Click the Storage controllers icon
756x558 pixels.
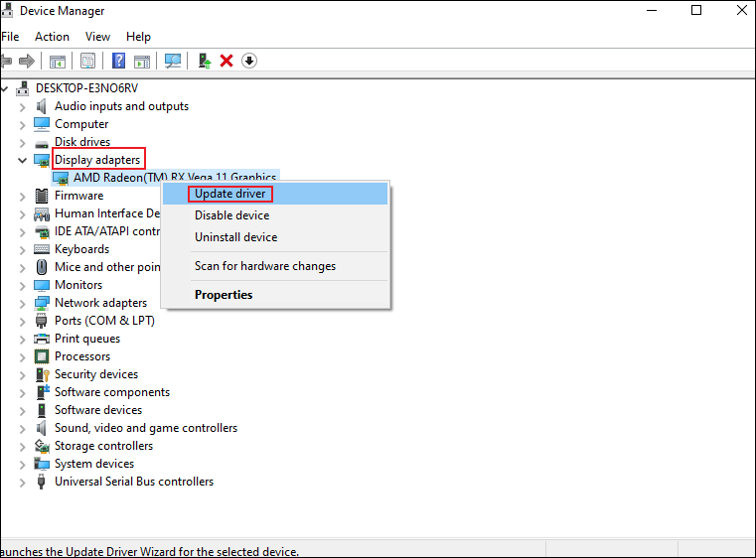point(42,446)
